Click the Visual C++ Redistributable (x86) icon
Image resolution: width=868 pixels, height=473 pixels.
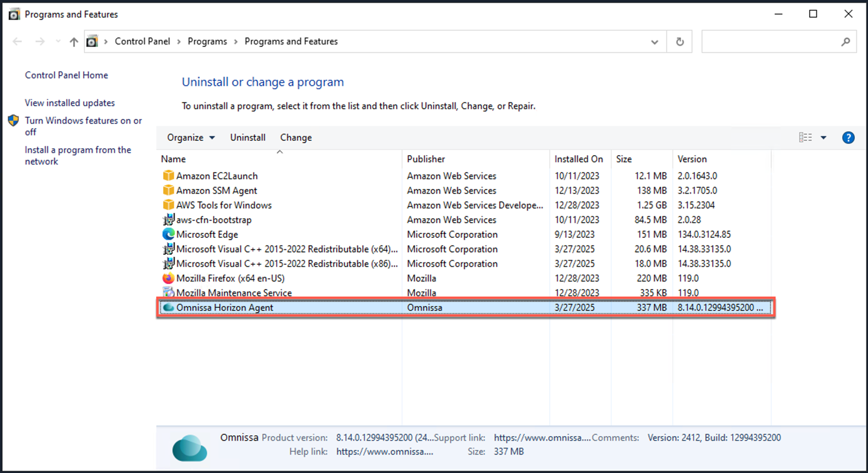pos(169,263)
